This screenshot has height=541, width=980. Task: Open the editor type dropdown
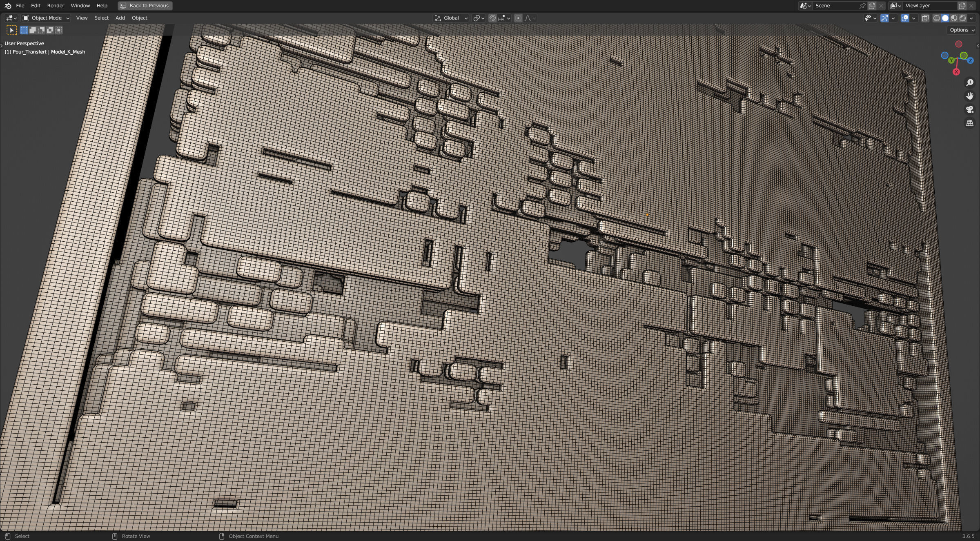point(11,18)
